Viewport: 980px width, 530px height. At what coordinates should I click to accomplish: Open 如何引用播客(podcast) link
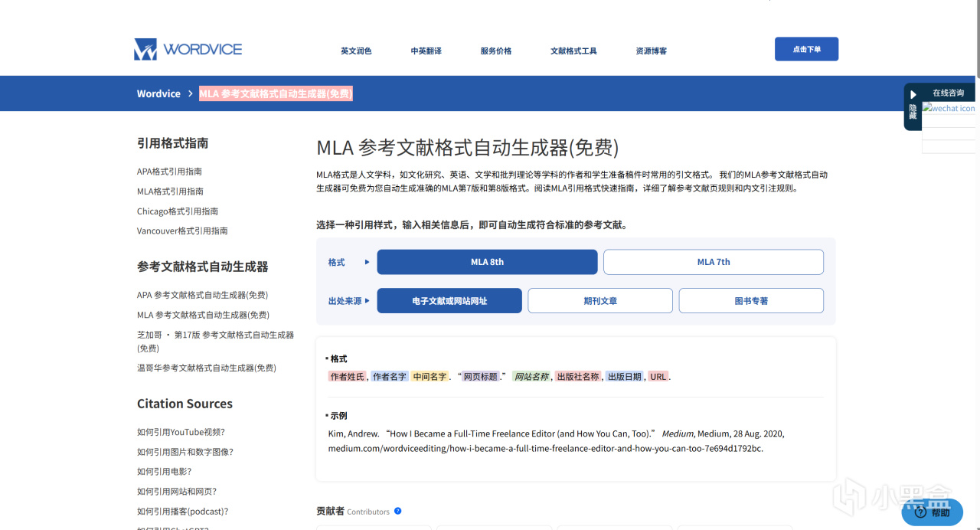[x=183, y=512]
